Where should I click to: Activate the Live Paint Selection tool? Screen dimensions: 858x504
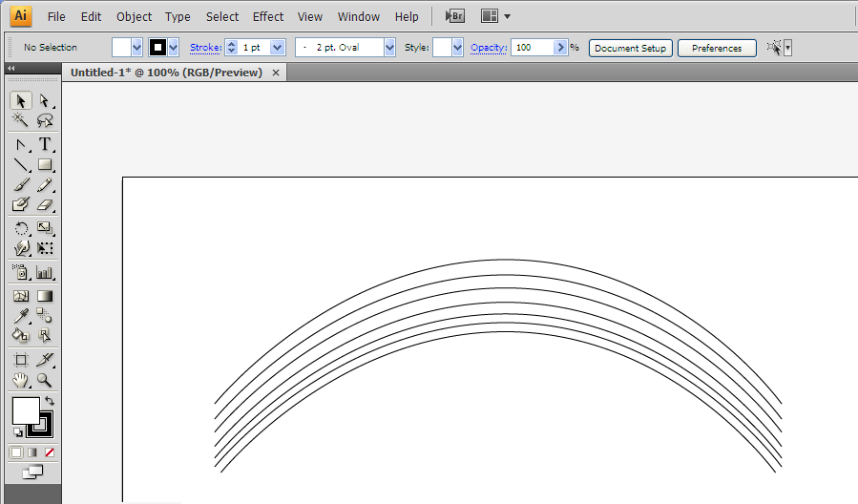click(44, 335)
